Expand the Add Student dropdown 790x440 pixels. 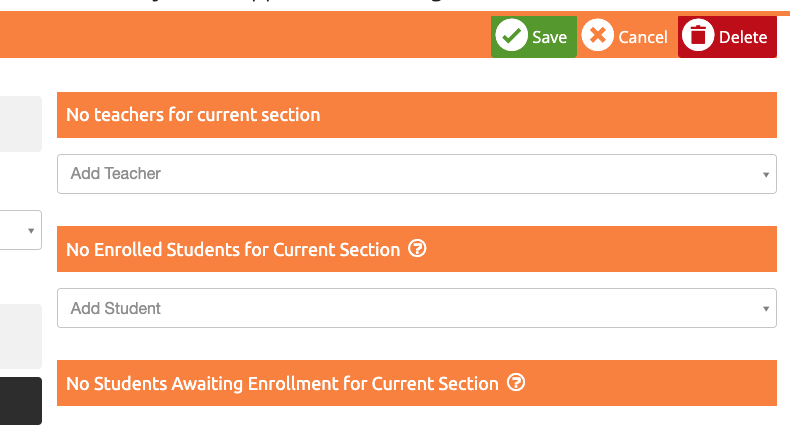click(x=417, y=308)
